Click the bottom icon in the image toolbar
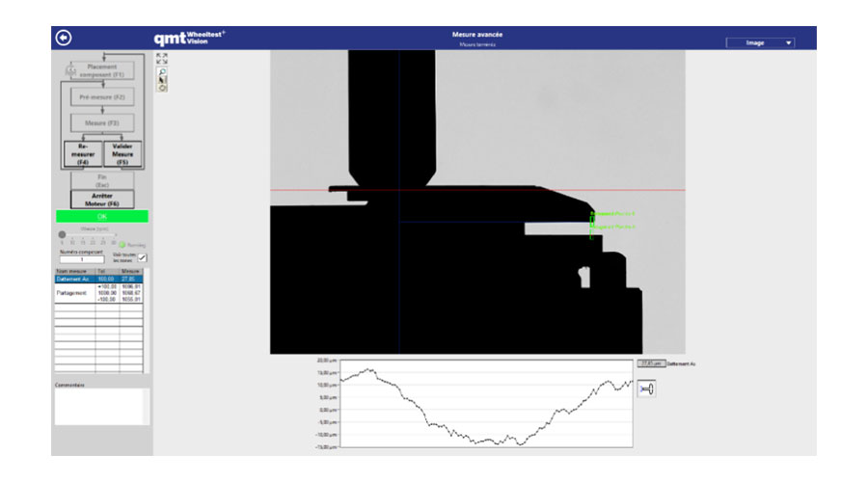This screenshot has width=868, height=482. tap(161, 89)
